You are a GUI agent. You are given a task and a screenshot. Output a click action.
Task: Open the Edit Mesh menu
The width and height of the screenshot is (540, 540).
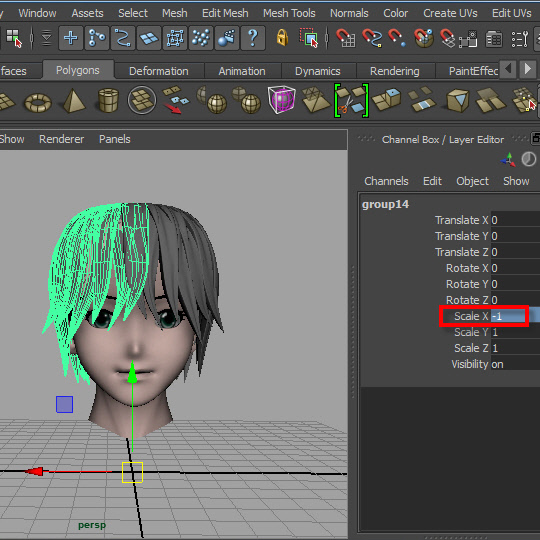(225, 13)
